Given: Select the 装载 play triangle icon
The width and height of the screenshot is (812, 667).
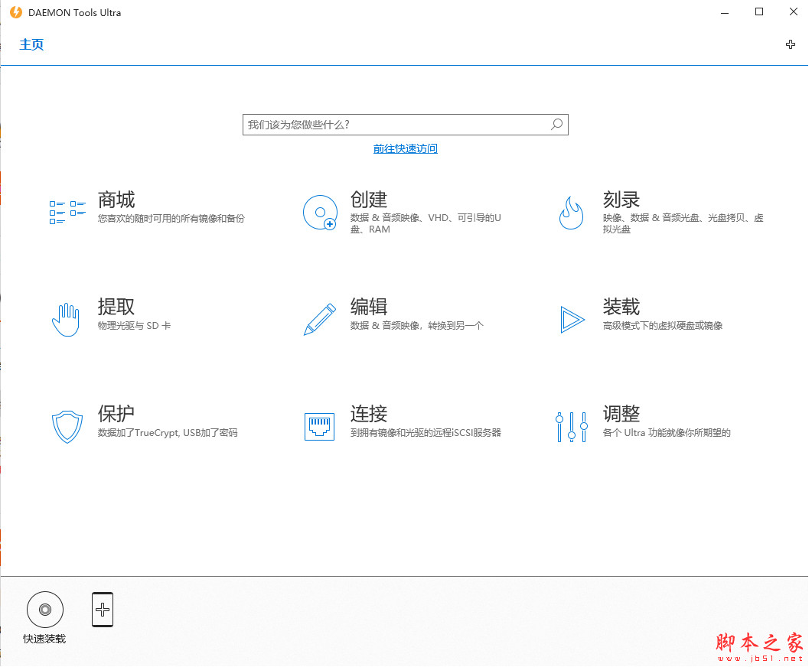Looking at the screenshot, I should tap(572, 319).
